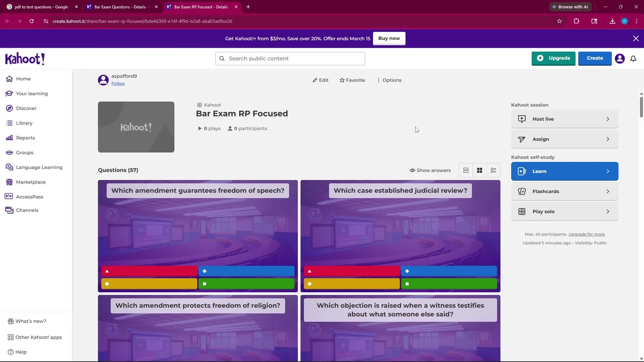Screen dimensions: 644x362
Task: Start Learn self-study mode
Action: [x=565, y=171]
